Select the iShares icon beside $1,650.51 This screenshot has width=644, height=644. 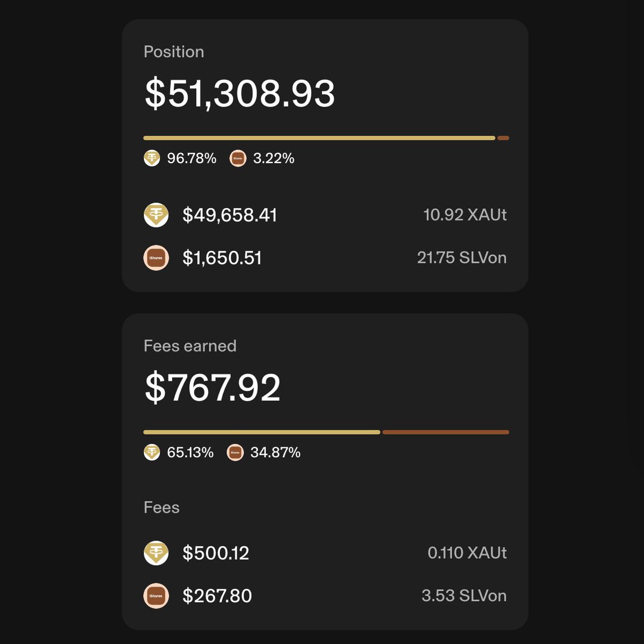pos(156,258)
